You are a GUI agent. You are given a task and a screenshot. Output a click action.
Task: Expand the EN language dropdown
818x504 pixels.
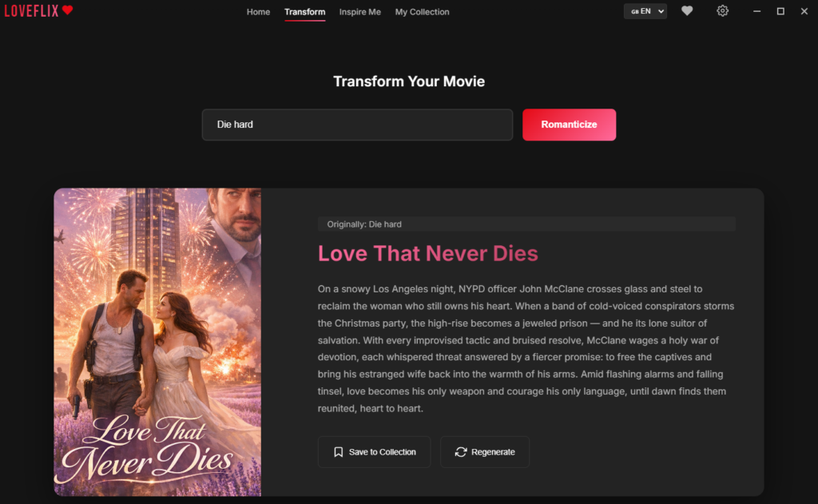pyautogui.click(x=645, y=11)
